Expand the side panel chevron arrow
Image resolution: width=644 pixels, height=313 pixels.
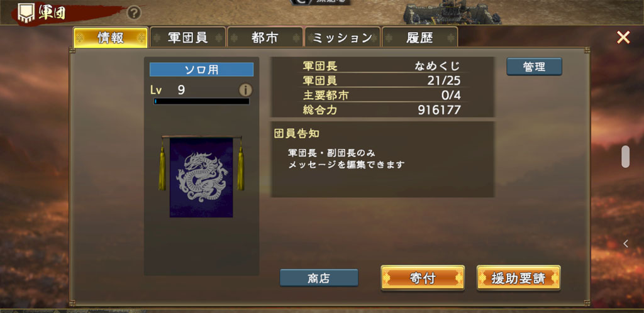click(626, 244)
